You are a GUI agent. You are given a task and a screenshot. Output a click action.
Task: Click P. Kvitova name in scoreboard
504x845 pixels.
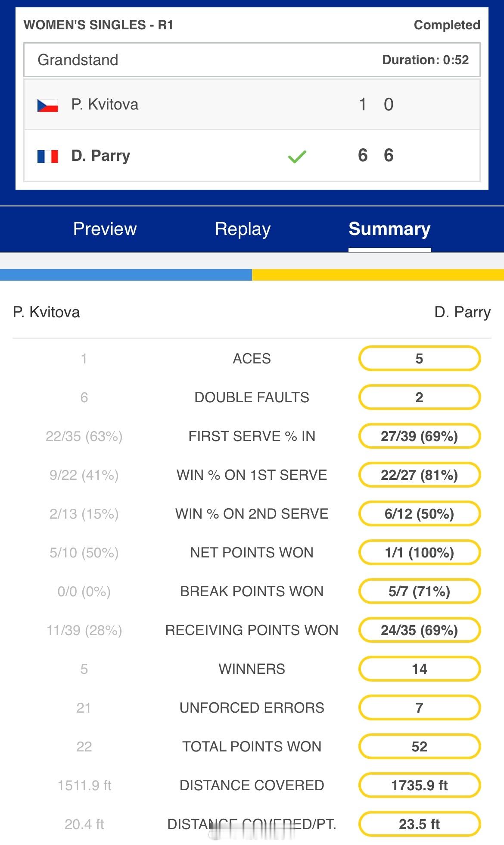click(105, 104)
